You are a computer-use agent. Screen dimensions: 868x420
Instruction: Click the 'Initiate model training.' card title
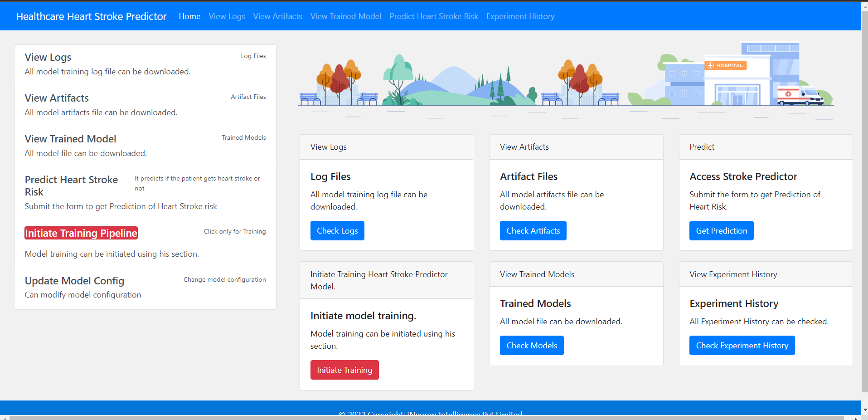tap(363, 316)
